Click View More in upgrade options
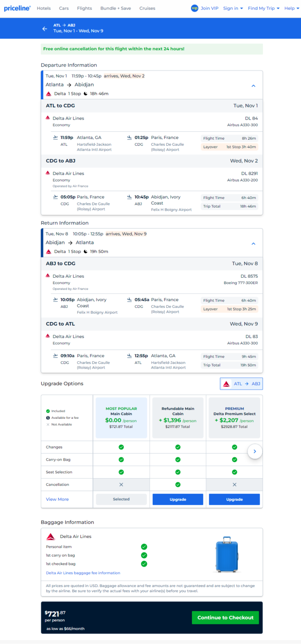This screenshot has height=644, width=301. tap(57, 499)
